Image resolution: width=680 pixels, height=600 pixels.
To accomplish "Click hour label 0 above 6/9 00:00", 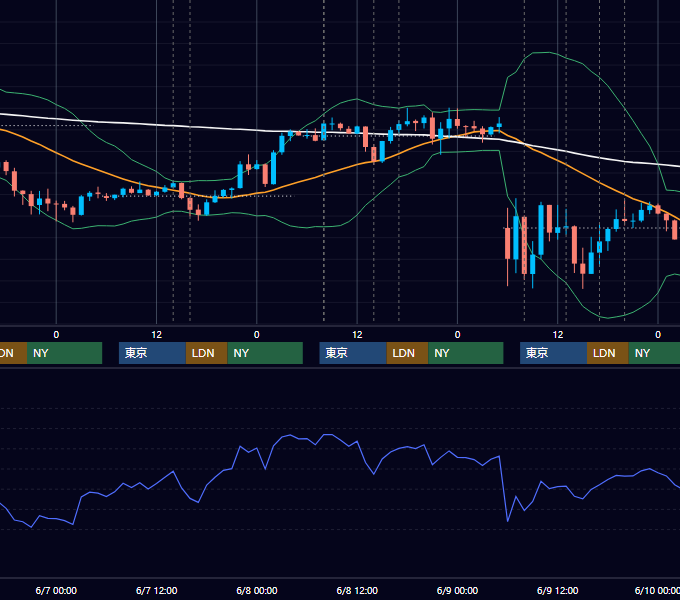I will (x=457, y=335).
